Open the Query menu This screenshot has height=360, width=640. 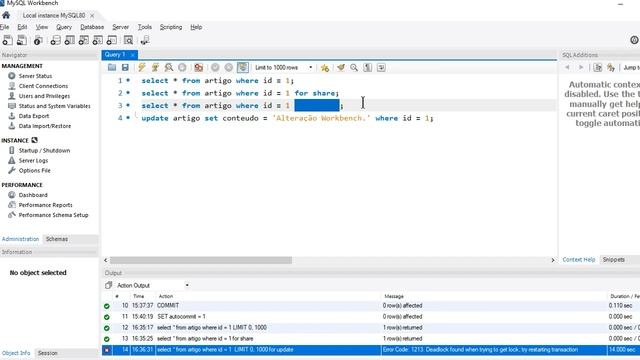coord(64,27)
